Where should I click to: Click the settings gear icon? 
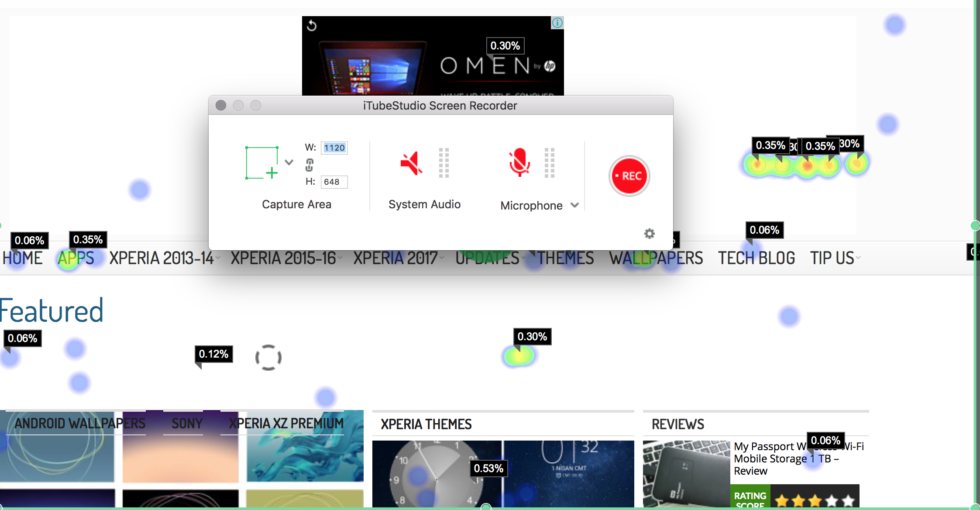pyautogui.click(x=650, y=233)
